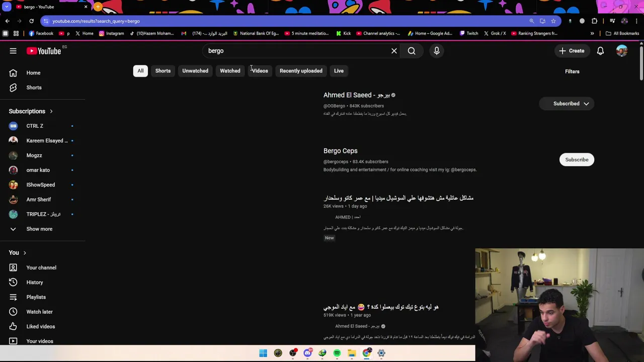Screen dimensions: 644x362
Task: Select the Watched filter chip
Action: click(230, 71)
